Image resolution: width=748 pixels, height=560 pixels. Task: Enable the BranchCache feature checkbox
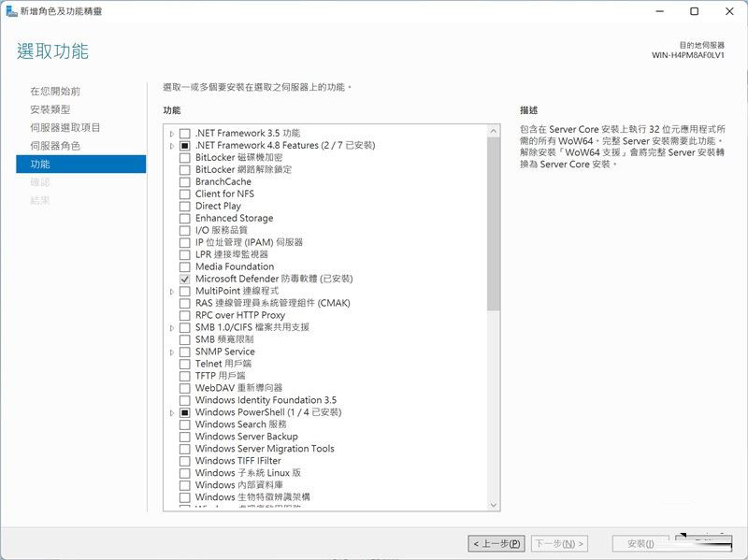point(185,182)
